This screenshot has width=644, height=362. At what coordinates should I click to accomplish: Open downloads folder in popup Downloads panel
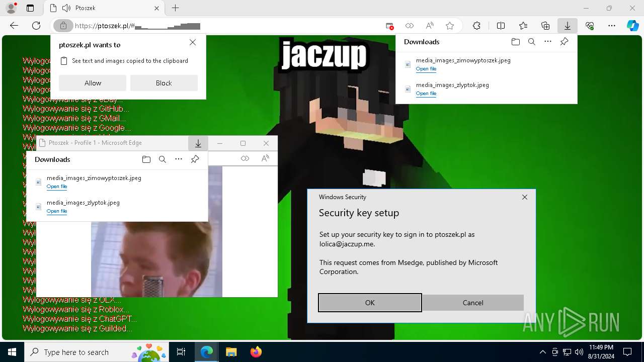tap(146, 159)
